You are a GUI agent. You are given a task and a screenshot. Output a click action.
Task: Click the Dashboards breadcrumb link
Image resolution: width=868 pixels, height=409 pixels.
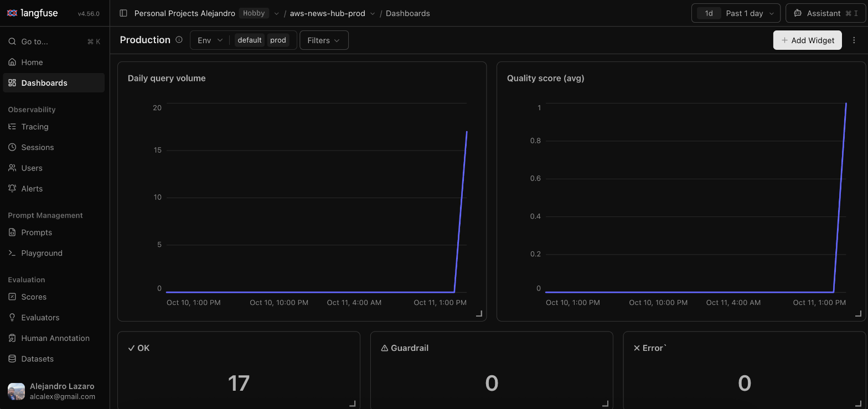point(408,13)
